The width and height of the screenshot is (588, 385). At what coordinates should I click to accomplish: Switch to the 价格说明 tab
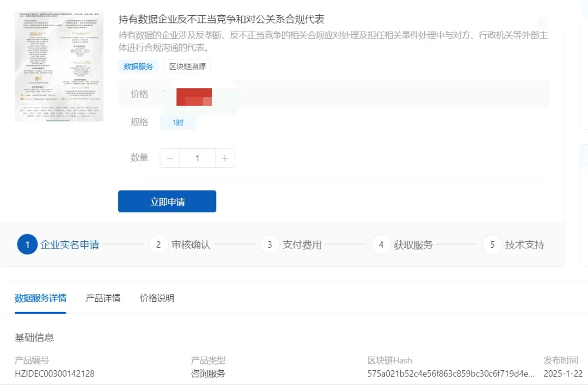(x=157, y=298)
